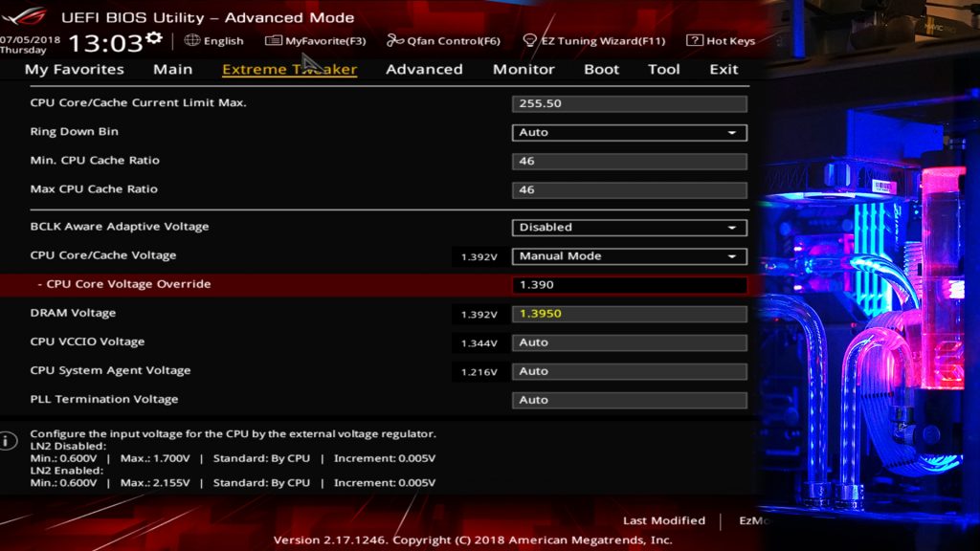Open the Tool tab
The image size is (980, 551).
pyautogui.click(x=664, y=69)
